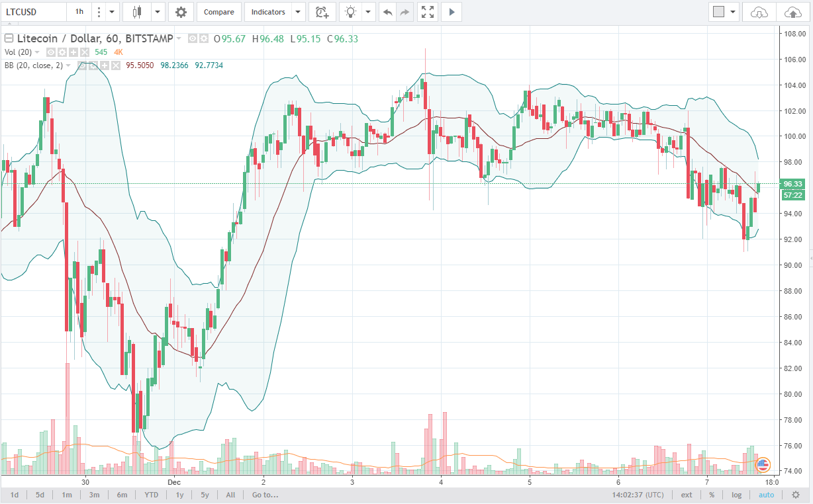Click the 98.2366 upper band value
Viewport: 813px width, 504px height.
click(174, 65)
